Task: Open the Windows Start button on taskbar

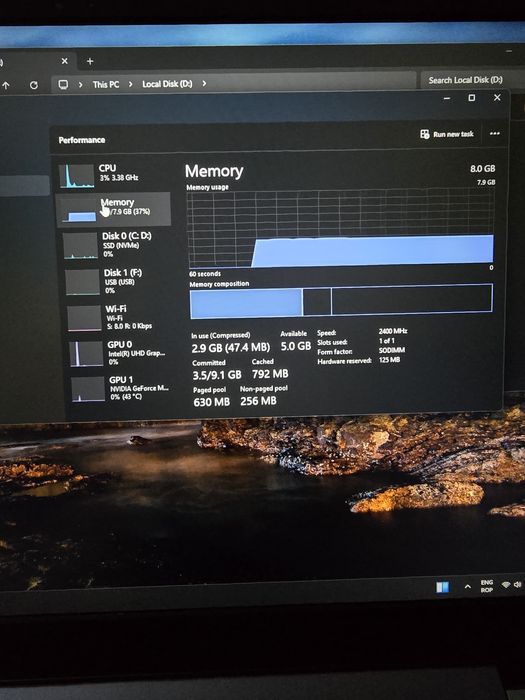Action: coord(442,587)
